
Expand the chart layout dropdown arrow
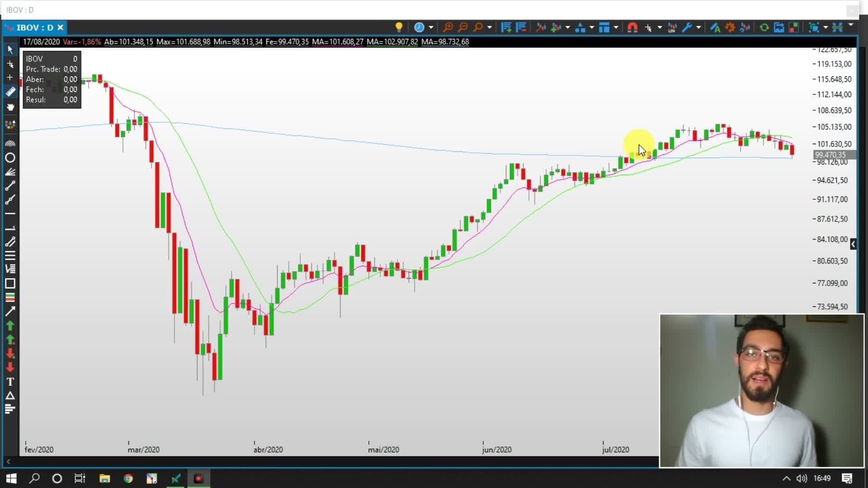tap(616, 28)
